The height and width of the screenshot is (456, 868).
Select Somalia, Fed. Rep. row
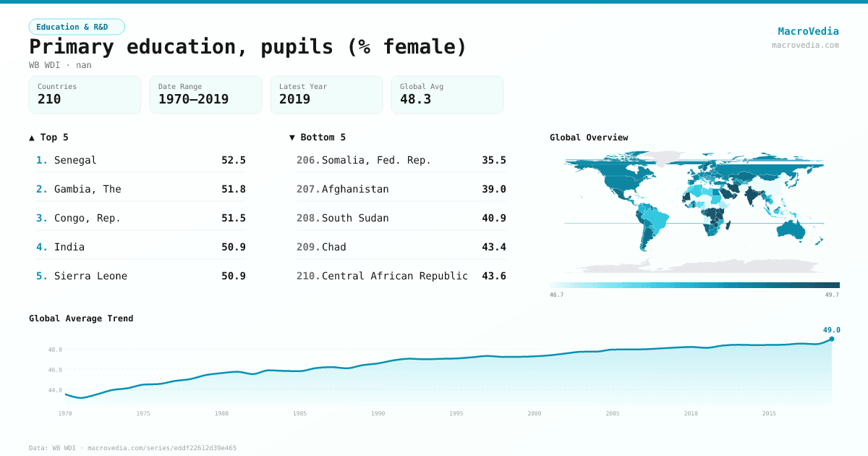pyautogui.click(x=401, y=160)
